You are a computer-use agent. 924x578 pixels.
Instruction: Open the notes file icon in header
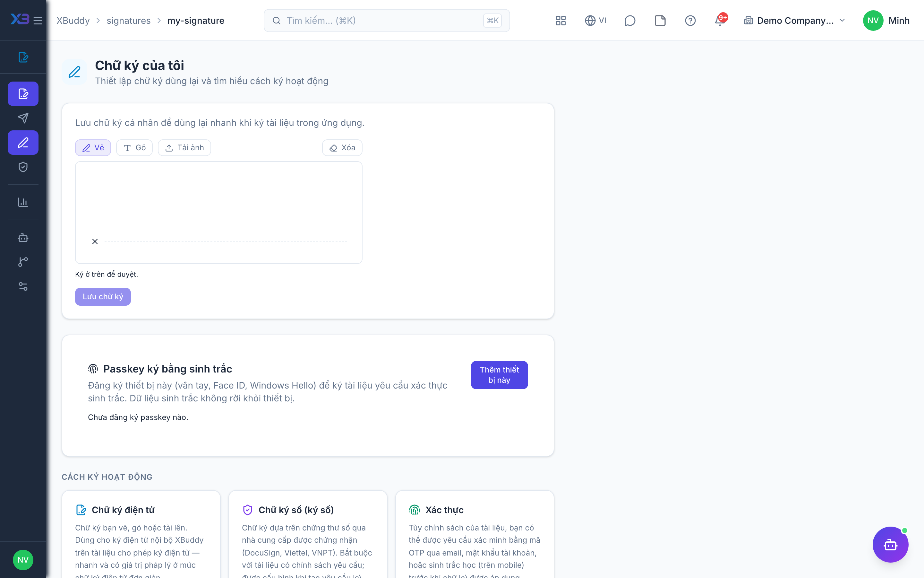coord(660,20)
